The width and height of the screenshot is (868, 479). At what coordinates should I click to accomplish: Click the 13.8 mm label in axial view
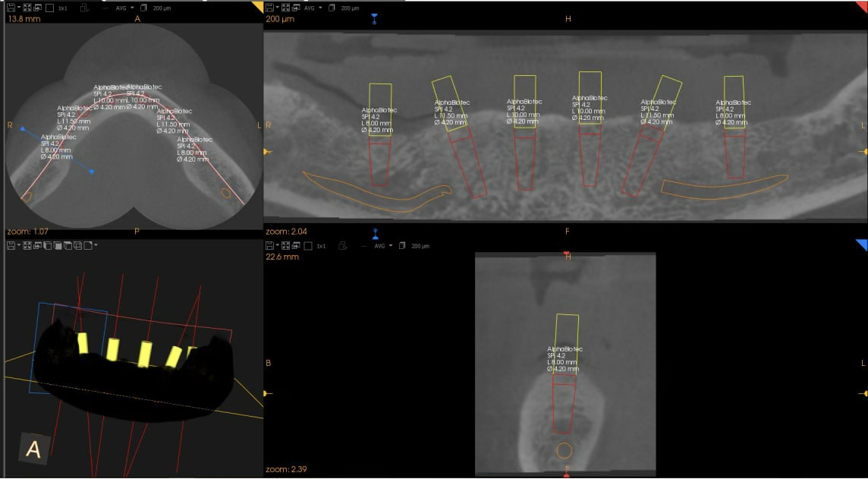point(24,19)
